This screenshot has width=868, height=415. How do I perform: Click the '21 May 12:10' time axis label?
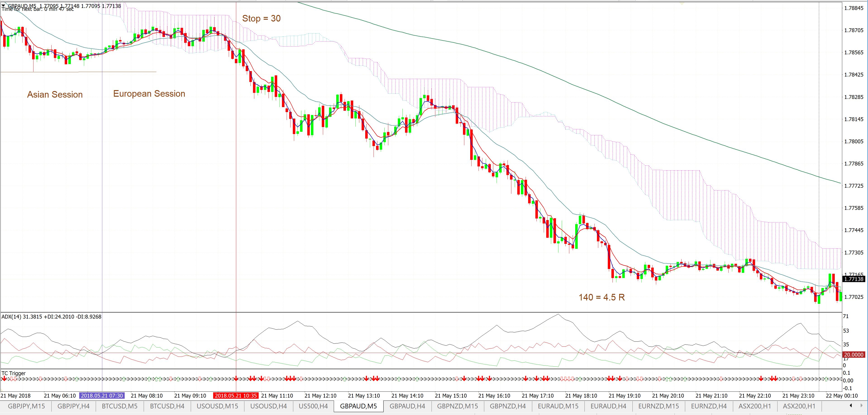click(x=320, y=396)
